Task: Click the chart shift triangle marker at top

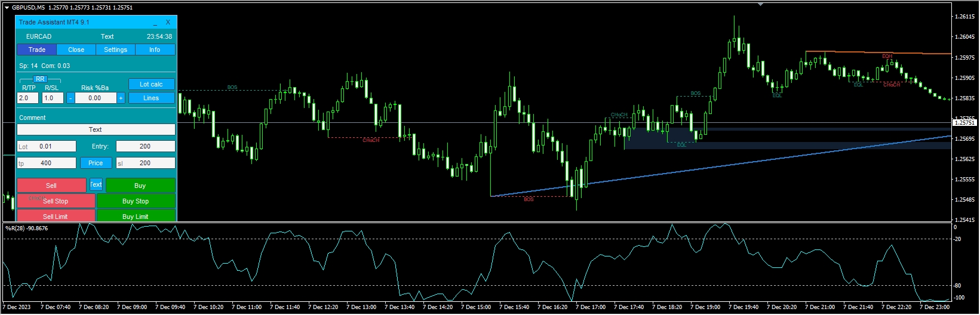Action: coord(760,4)
